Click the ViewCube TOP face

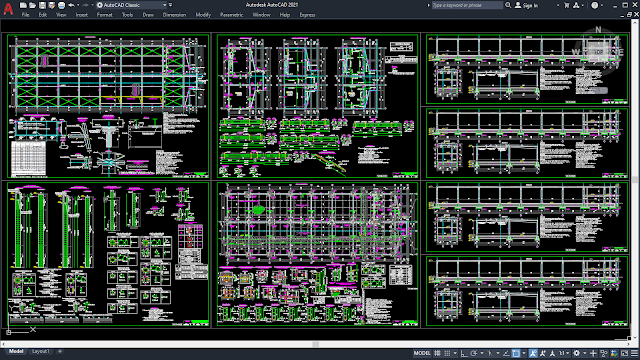(x=598, y=52)
